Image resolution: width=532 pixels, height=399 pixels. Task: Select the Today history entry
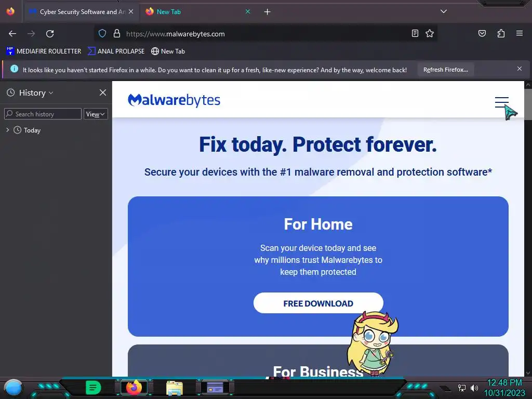click(32, 130)
